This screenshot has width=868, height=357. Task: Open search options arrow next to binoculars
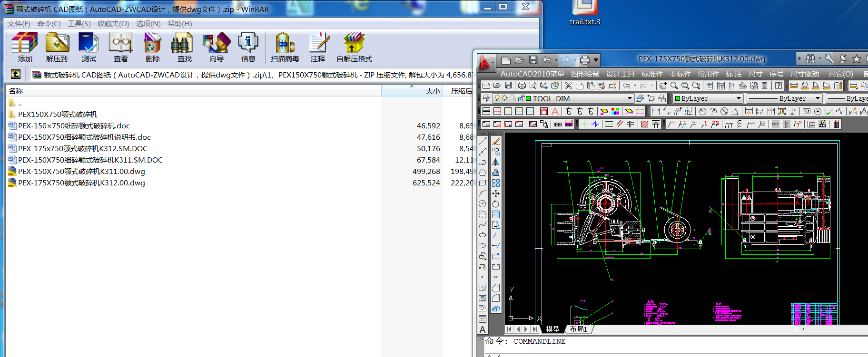pos(820,58)
